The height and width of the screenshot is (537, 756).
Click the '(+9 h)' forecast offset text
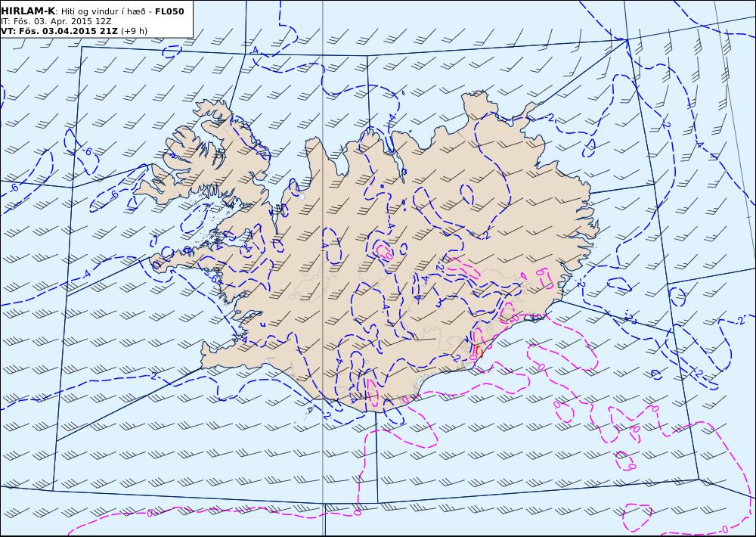134,31
